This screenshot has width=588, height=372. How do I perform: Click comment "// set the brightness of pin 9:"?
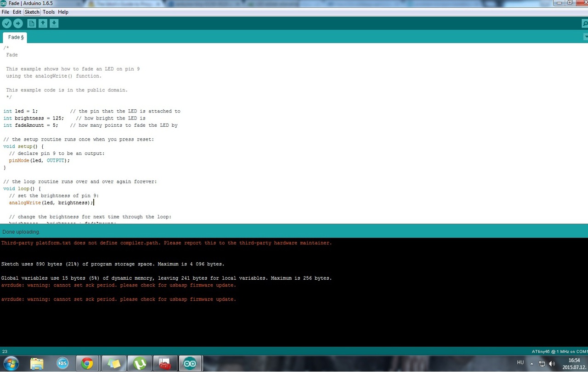point(54,196)
